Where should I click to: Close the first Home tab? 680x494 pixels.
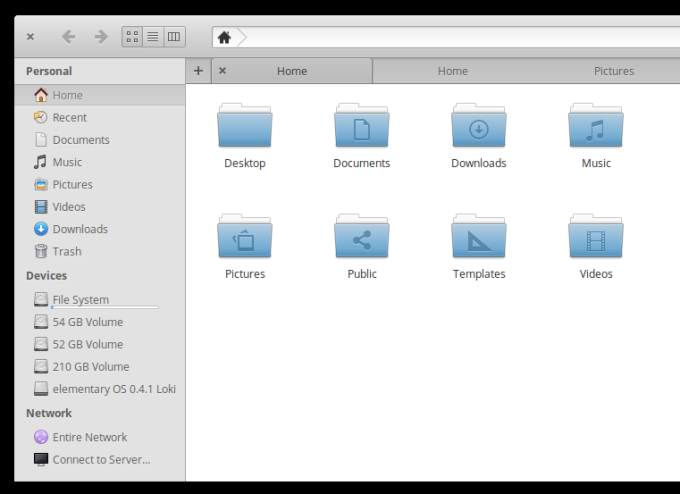222,70
